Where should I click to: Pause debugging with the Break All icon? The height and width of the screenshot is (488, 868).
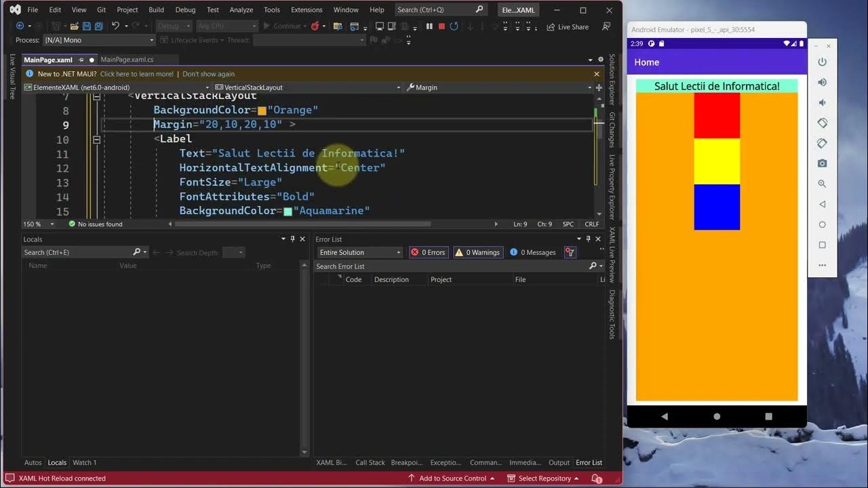[x=429, y=26]
